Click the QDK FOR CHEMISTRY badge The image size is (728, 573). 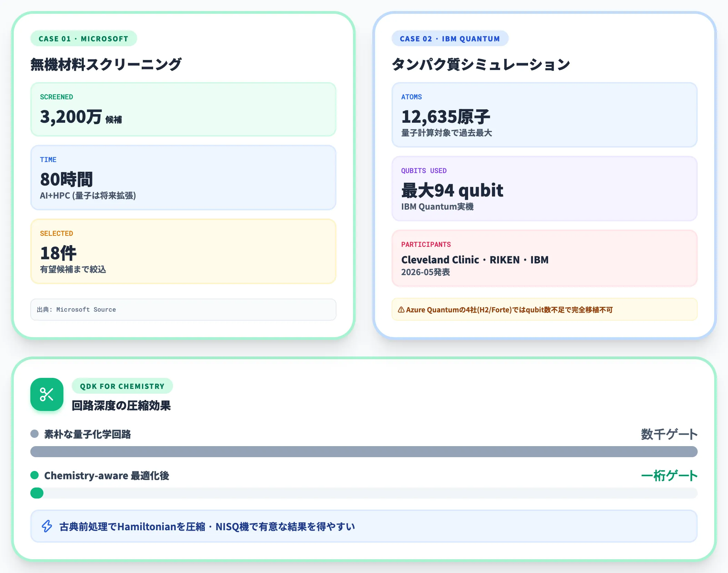click(122, 386)
